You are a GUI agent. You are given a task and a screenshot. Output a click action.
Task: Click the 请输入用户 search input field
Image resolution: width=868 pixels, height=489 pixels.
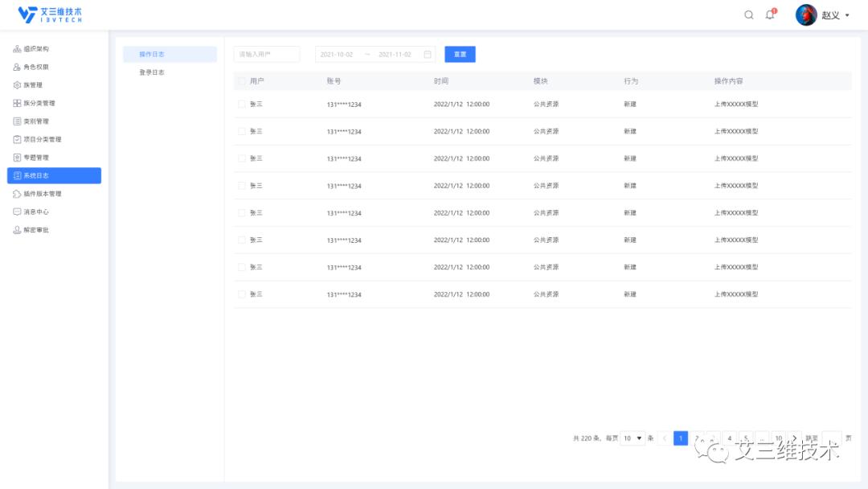267,54
